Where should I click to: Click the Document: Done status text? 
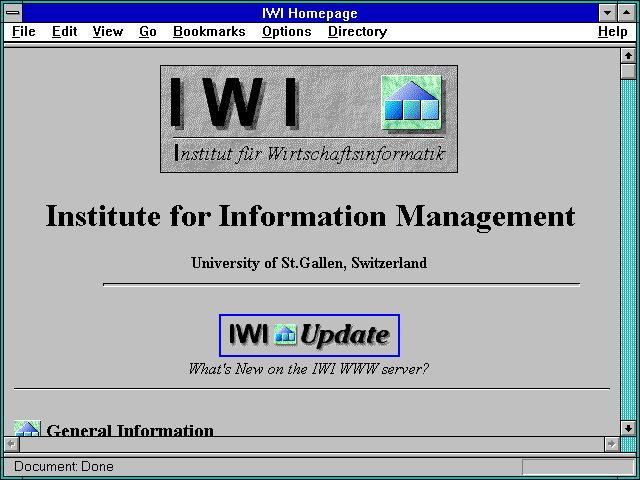coord(64,466)
